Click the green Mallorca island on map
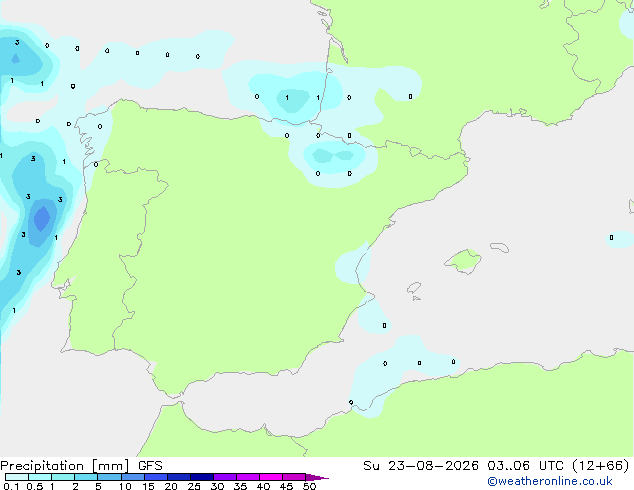Screen dimensions: 634x490 464,261
